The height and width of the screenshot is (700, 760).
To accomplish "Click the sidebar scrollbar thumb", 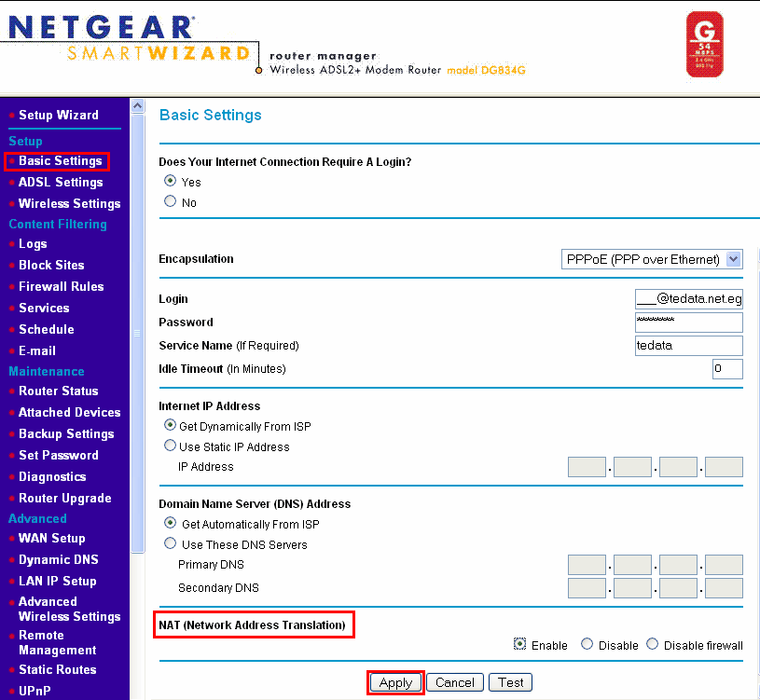I will tap(138, 333).
